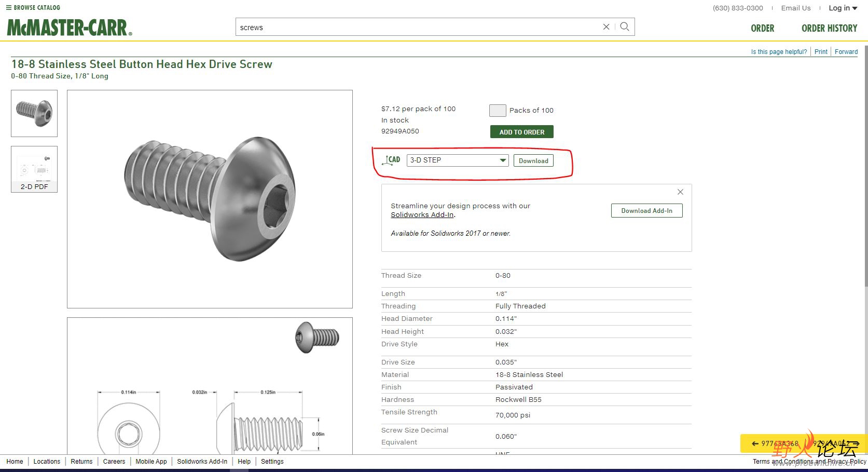This screenshot has height=472, width=868.
Task: Click the 'Rockwell B55' hardness value
Action: 518,400
